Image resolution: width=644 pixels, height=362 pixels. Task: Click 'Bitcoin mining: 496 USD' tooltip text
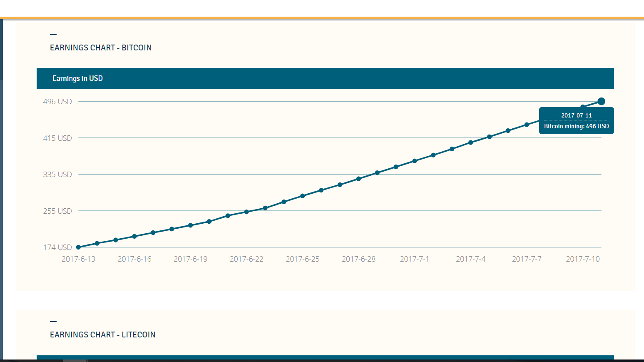coord(576,126)
